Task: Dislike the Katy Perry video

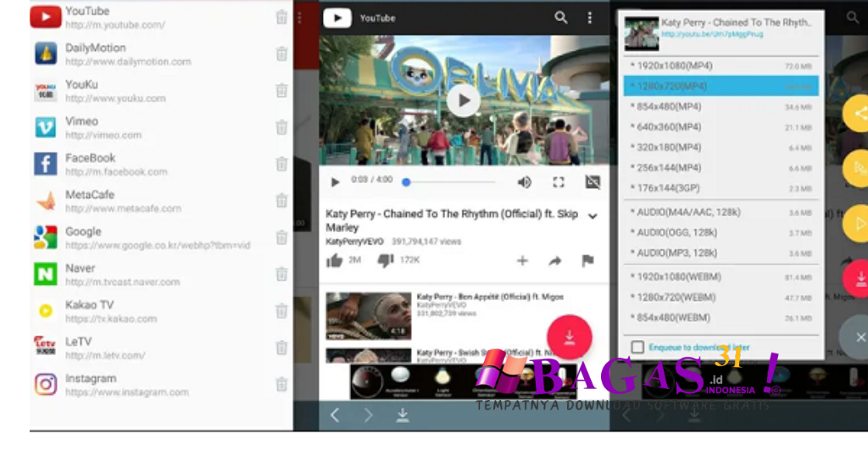Action: click(x=386, y=260)
